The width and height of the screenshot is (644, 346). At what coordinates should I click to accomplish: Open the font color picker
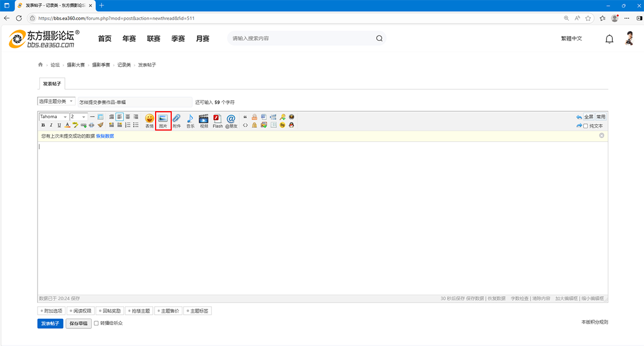point(67,125)
